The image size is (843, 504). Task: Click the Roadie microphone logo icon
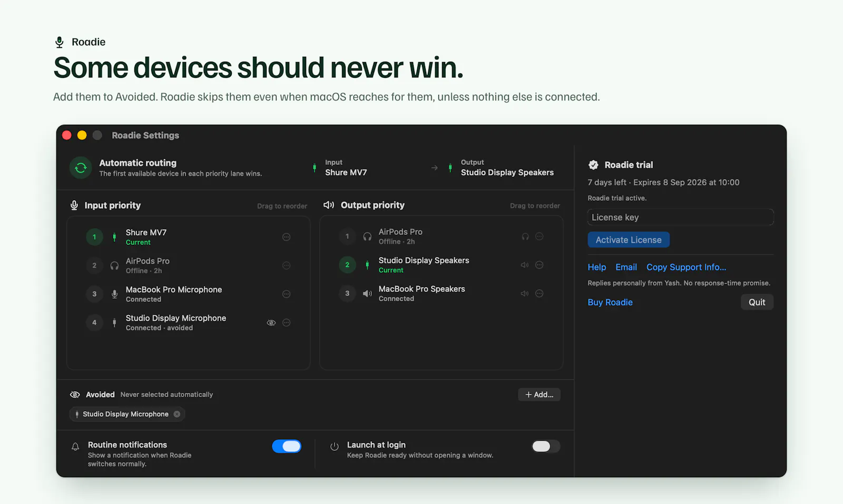pyautogui.click(x=60, y=42)
